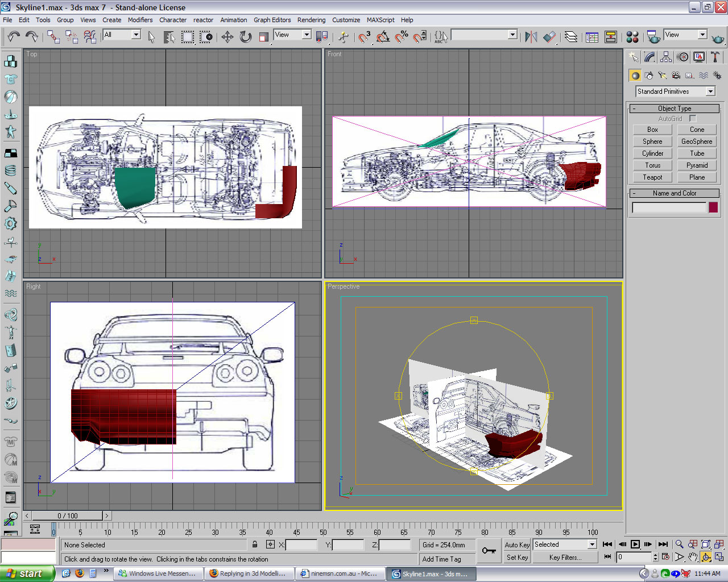Choose the Select and Rotate tool
This screenshot has width=728, height=582.
(x=245, y=37)
